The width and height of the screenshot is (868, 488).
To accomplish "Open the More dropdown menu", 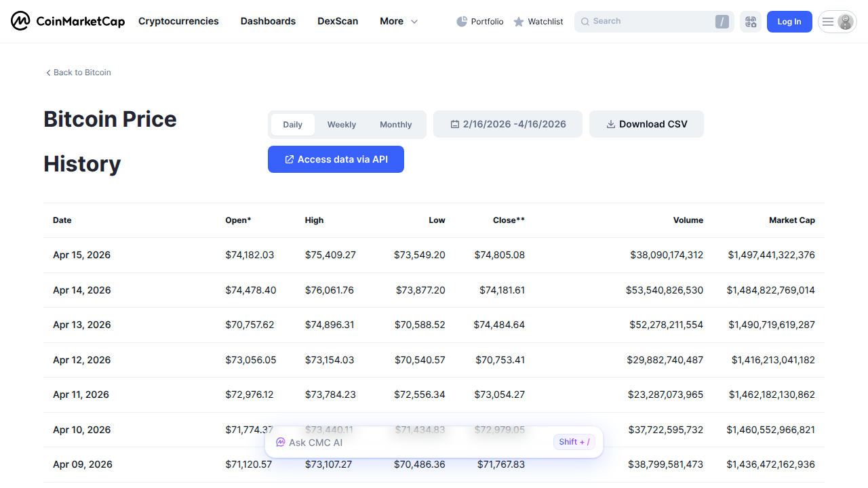I will pos(398,21).
